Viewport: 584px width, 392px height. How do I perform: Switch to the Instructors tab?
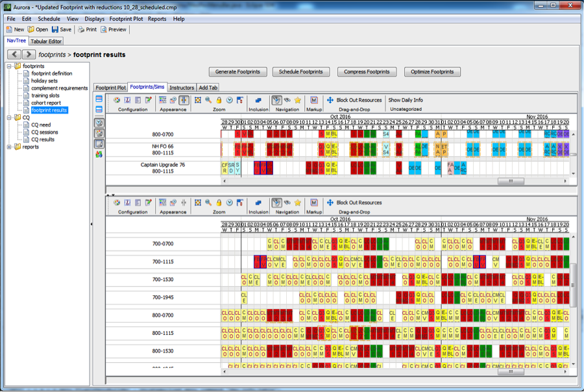pyautogui.click(x=182, y=88)
